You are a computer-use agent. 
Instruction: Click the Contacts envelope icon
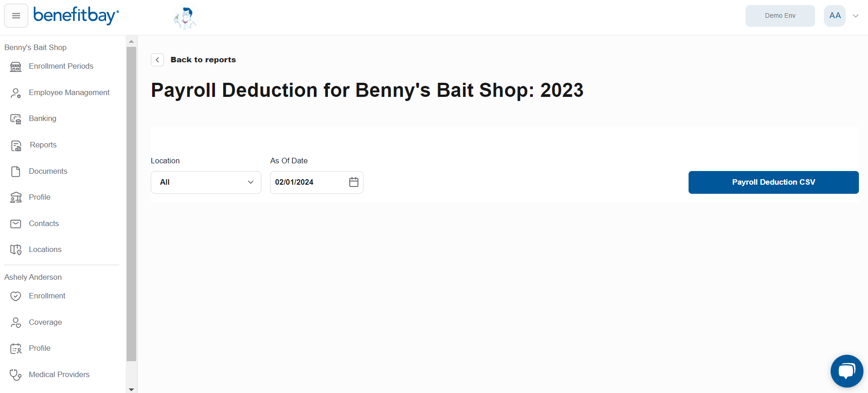16,224
